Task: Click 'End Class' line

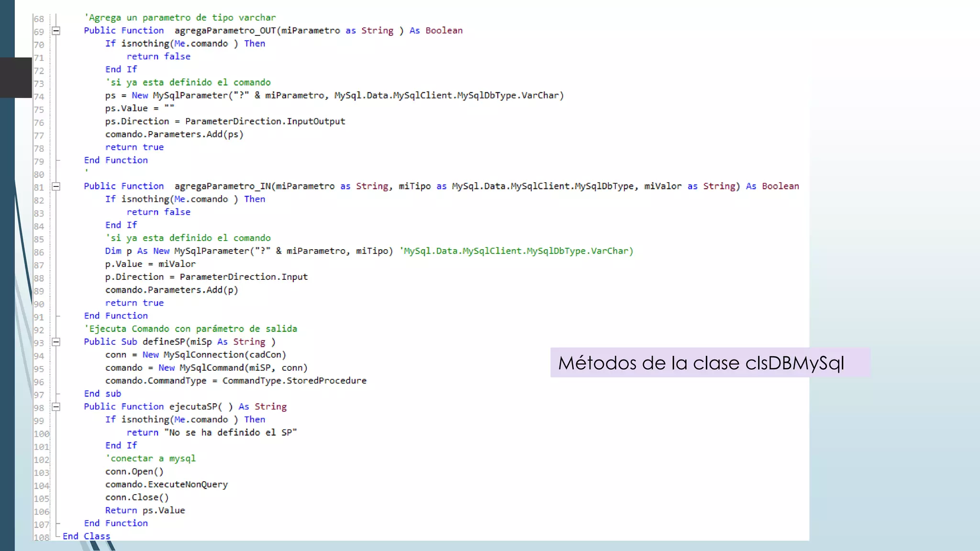Action: pyautogui.click(x=87, y=536)
